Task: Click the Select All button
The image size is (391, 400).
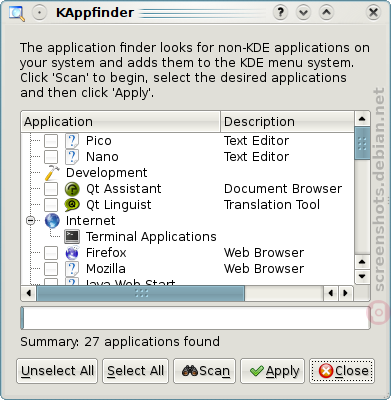Action: (x=135, y=371)
